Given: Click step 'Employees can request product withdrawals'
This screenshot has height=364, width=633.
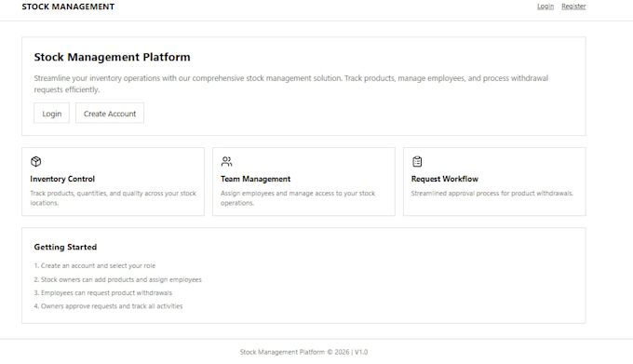Looking at the screenshot, I should pos(103,292).
